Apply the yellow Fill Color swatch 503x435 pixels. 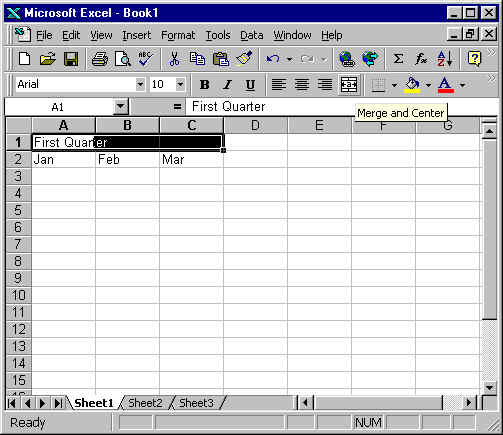(x=412, y=85)
